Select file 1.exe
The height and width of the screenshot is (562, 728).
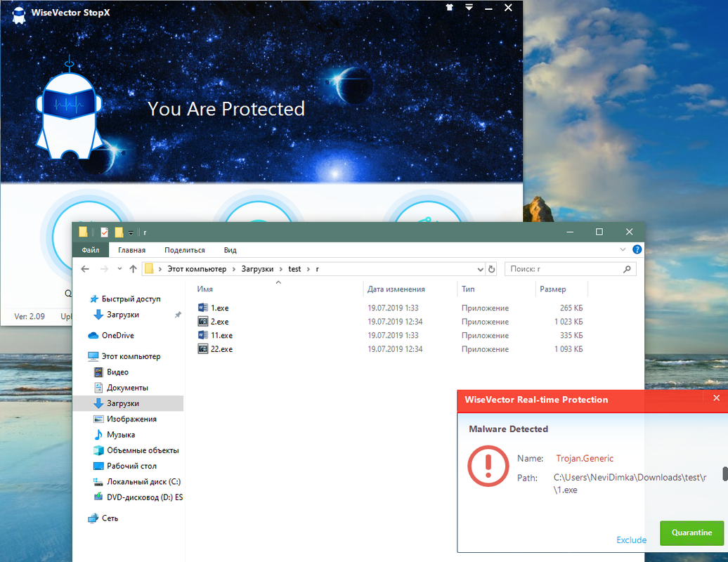pos(220,308)
